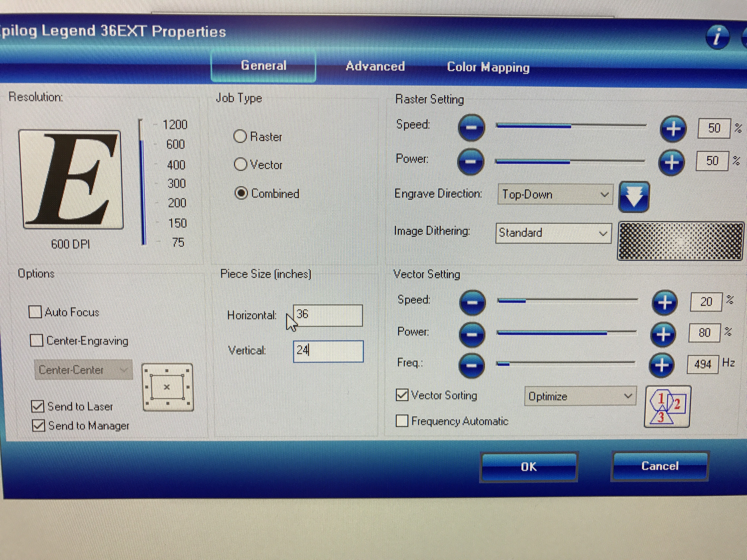Decrease vector speed with minus button
747x560 pixels.
coord(472,302)
